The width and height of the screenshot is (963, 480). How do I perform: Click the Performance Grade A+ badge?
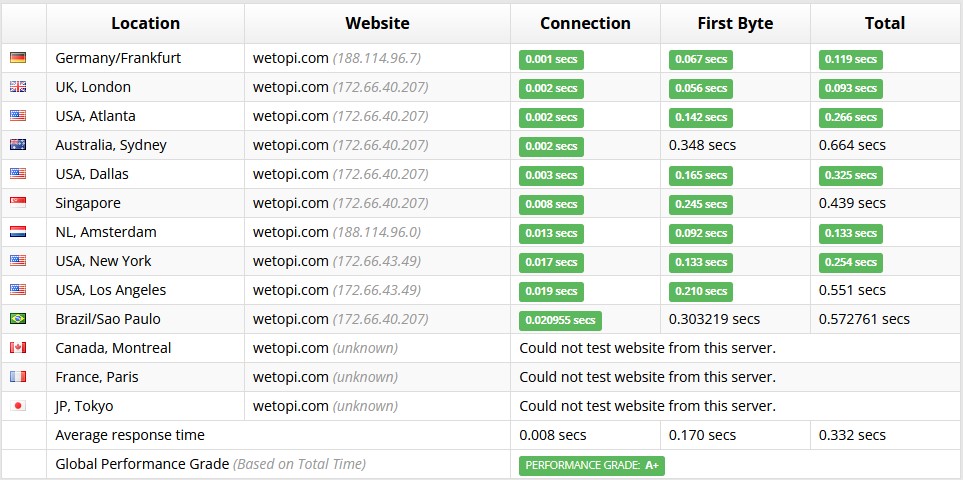pyautogui.click(x=592, y=466)
